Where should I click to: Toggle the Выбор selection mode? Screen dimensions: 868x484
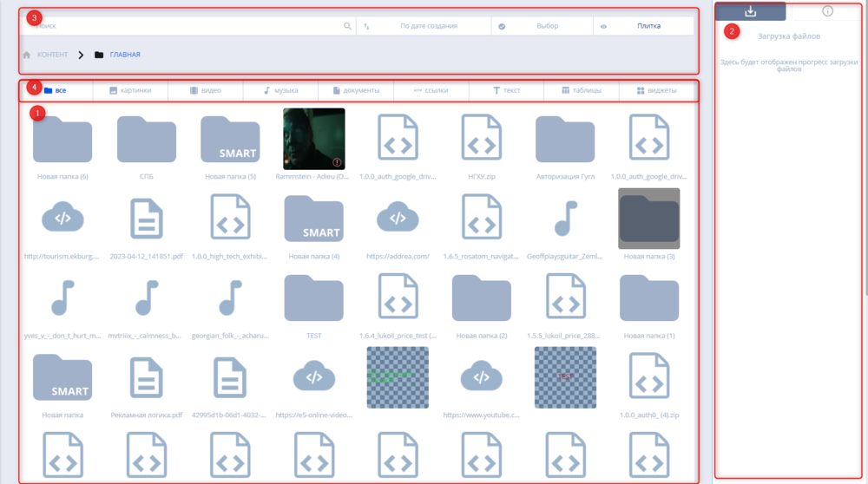[542, 26]
